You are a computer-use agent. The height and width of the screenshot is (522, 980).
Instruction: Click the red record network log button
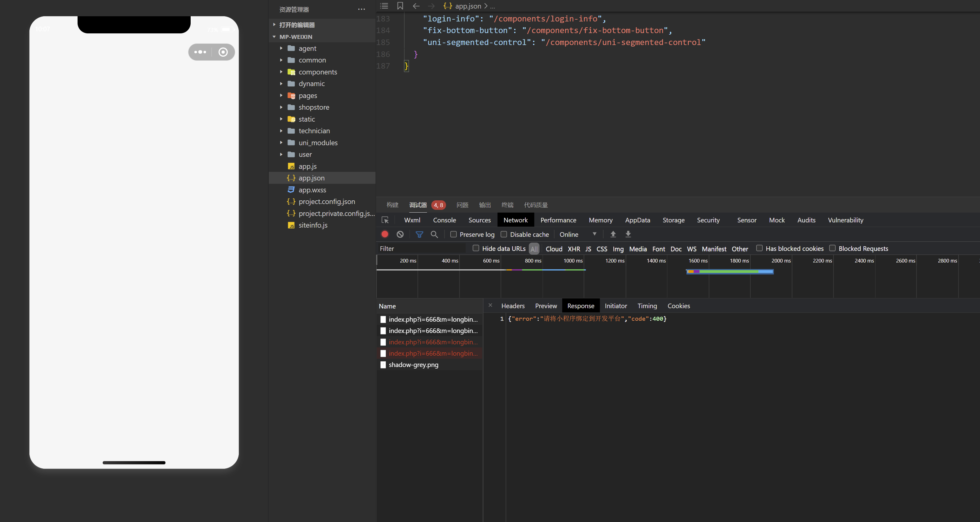coord(385,234)
